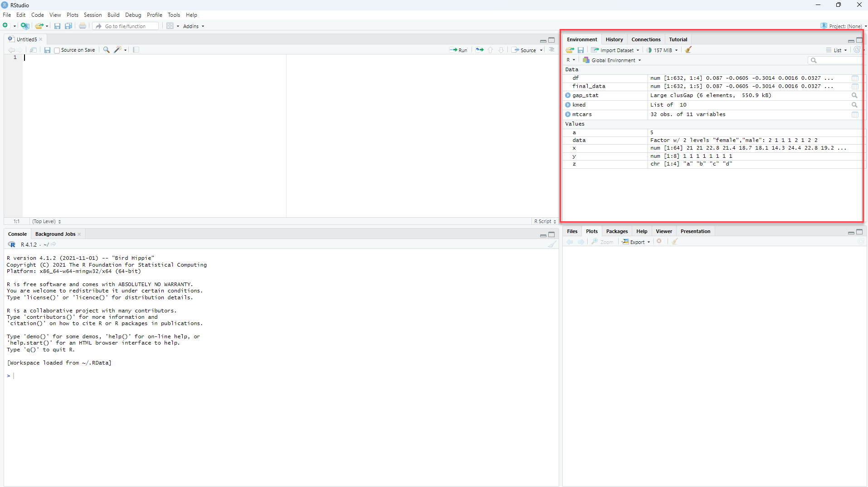Open the Session menu

[x=93, y=15]
